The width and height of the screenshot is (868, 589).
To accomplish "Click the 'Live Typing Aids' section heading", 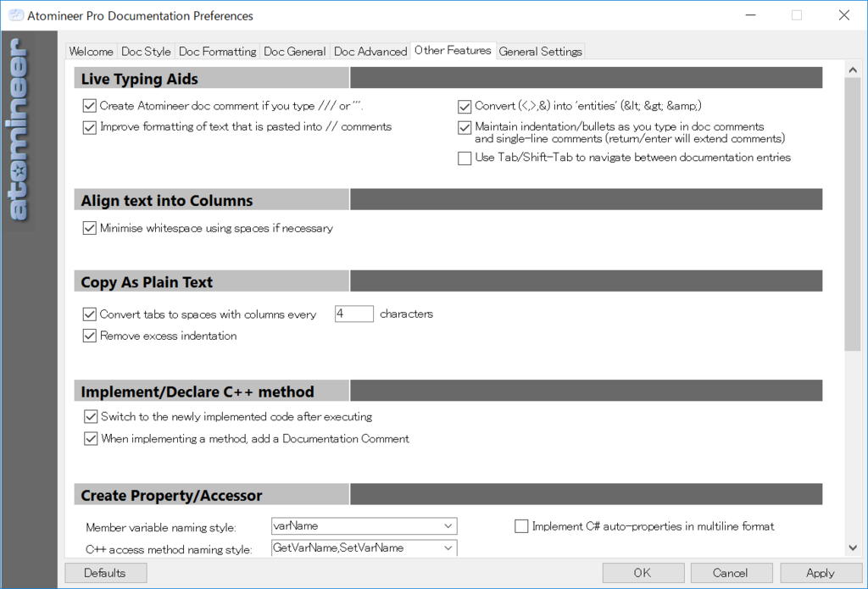I will coord(140,79).
